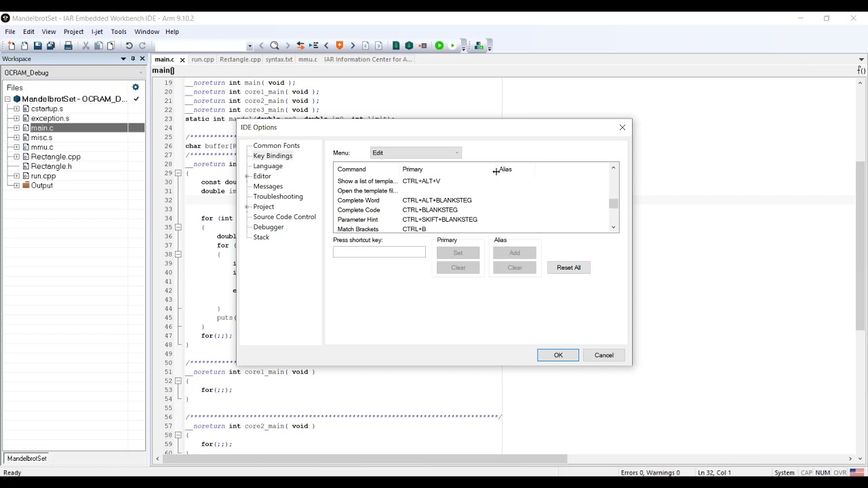
Task: Select Source Code Control category
Action: [x=284, y=217]
